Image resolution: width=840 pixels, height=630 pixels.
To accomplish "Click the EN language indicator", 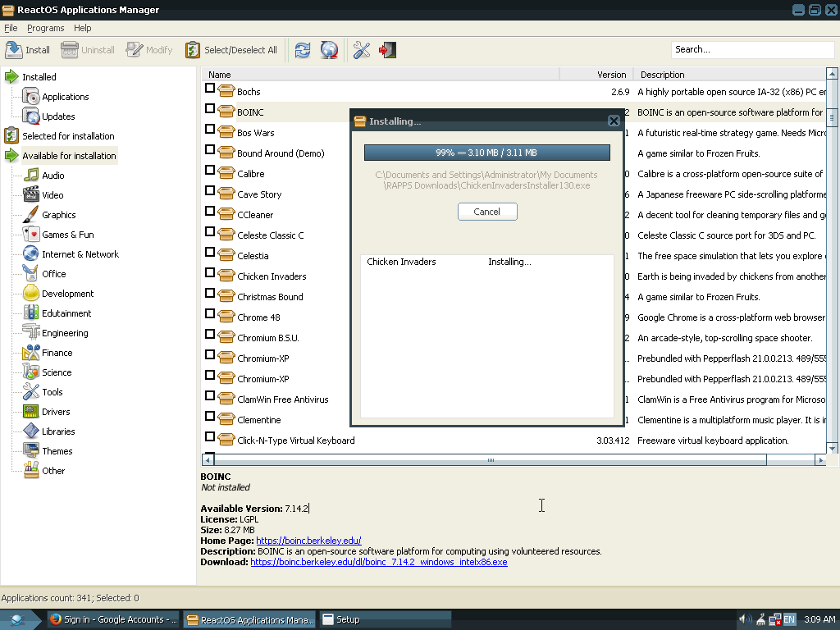I will 789,620.
